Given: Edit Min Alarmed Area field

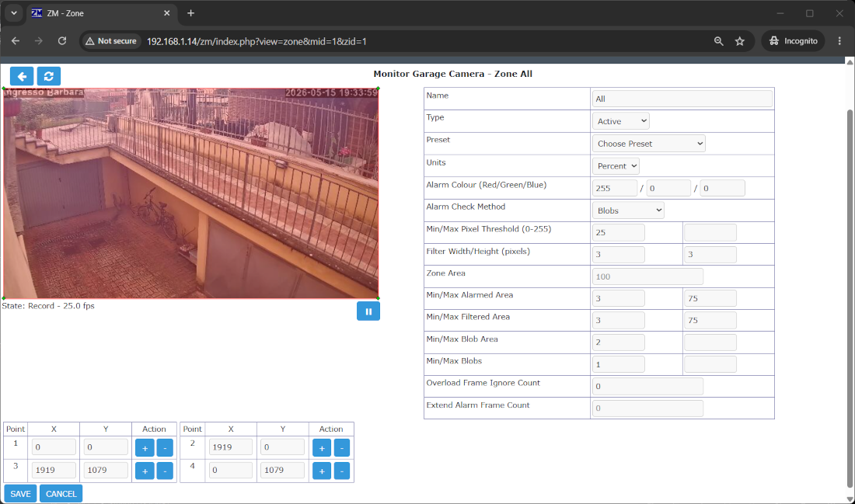Looking at the screenshot, I should pyautogui.click(x=619, y=298).
